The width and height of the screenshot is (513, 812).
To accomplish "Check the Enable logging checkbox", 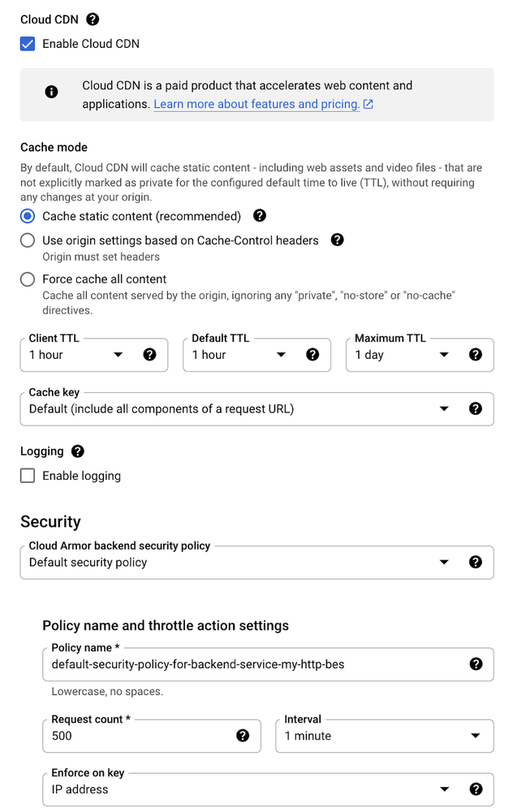I will click(x=28, y=476).
